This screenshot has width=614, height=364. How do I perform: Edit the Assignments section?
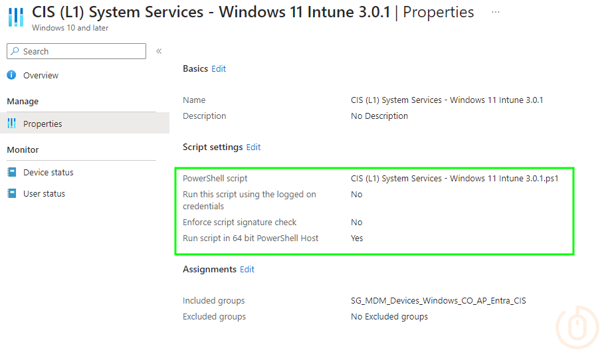(x=247, y=270)
